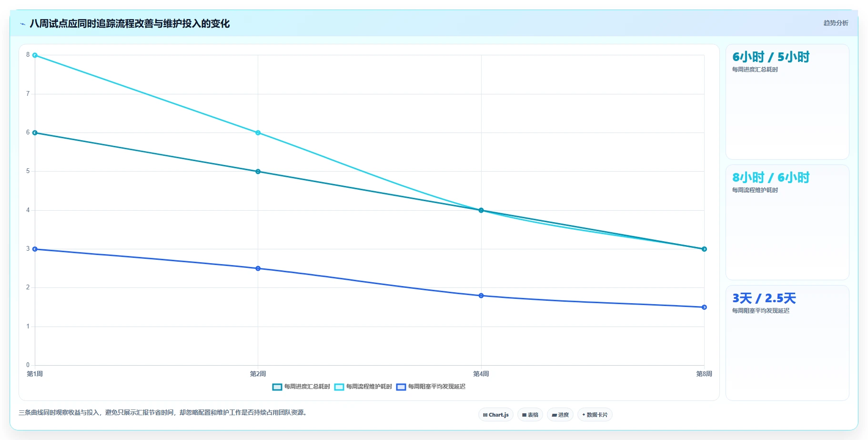The height and width of the screenshot is (440, 868).
Task: Click the 第8周 data point at value 1.5
Action: (x=704, y=307)
